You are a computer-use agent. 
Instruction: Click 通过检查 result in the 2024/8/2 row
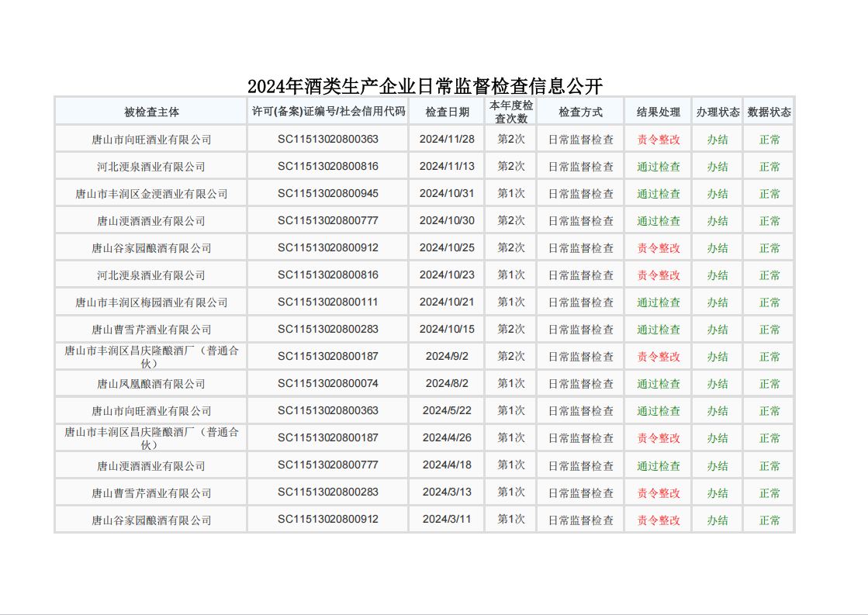pos(659,384)
